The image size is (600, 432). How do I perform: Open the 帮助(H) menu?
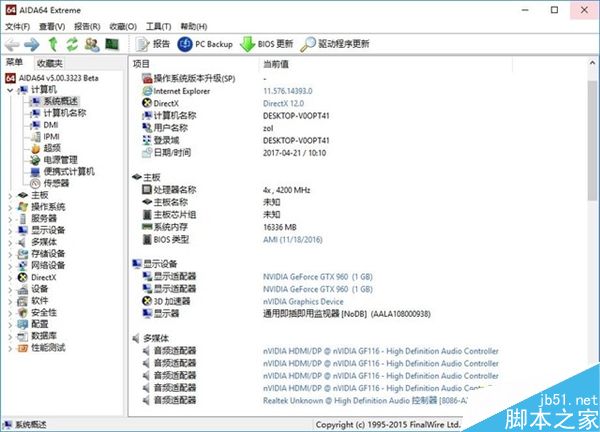point(194,26)
